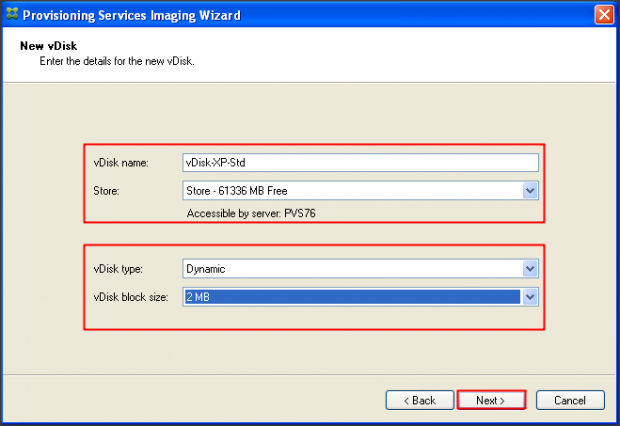Select the highlighted 2 MB block size value
Image resolution: width=620 pixels, height=426 pixels.
[x=352, y=297]
